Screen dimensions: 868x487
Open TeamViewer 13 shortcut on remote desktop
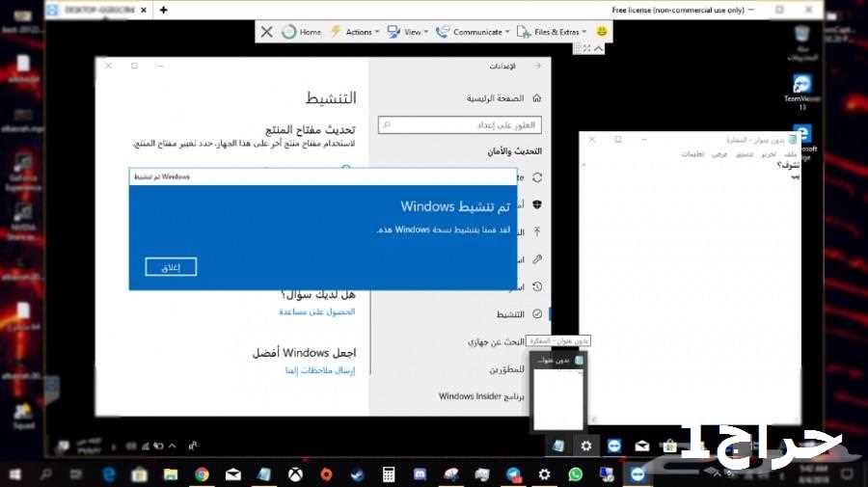pyautogui.click(x=801, y=92)
